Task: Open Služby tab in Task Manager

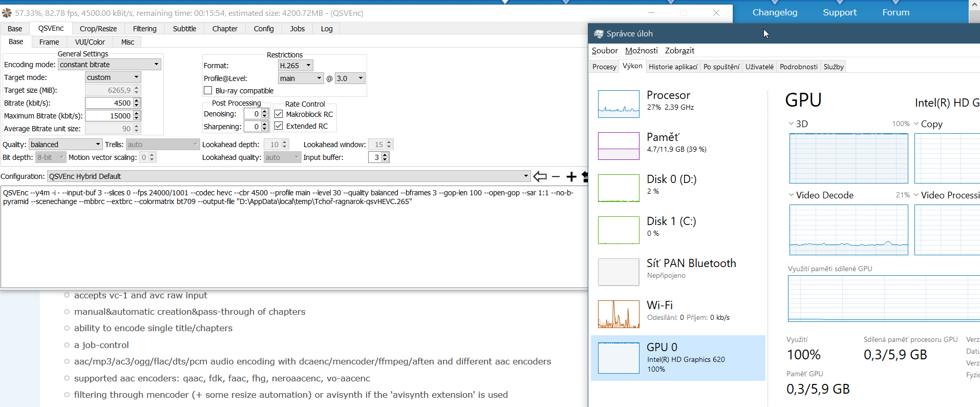Action: [834, 67]
